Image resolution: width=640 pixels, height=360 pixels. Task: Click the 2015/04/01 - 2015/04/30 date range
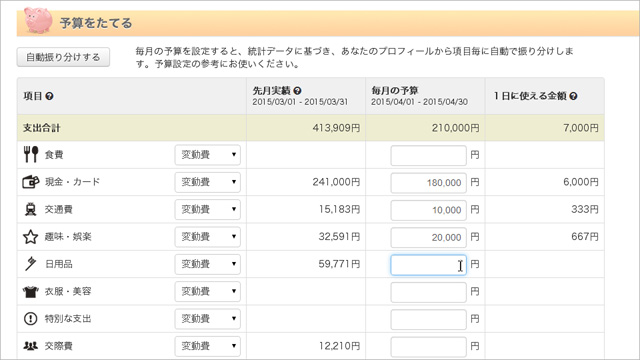click(419, 102)
